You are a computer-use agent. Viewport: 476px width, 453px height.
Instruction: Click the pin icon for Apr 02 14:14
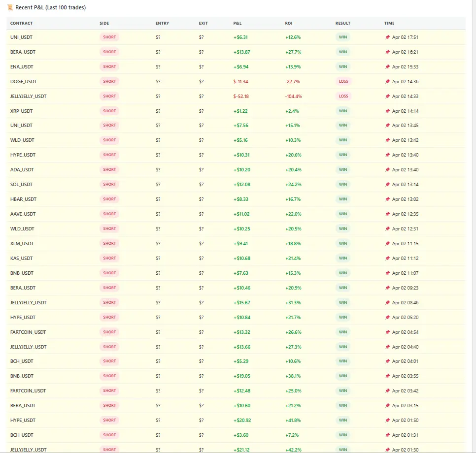point(387,111)
